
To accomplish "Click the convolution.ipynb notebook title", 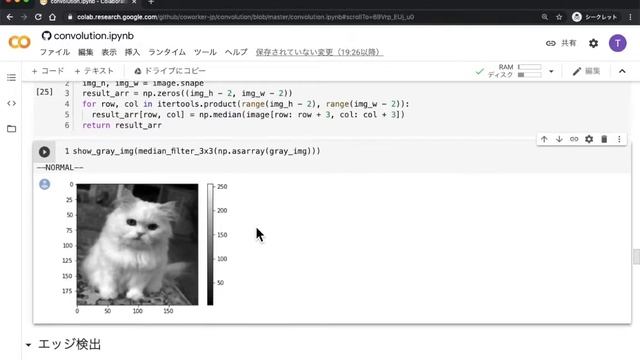I will pos(93,36).
